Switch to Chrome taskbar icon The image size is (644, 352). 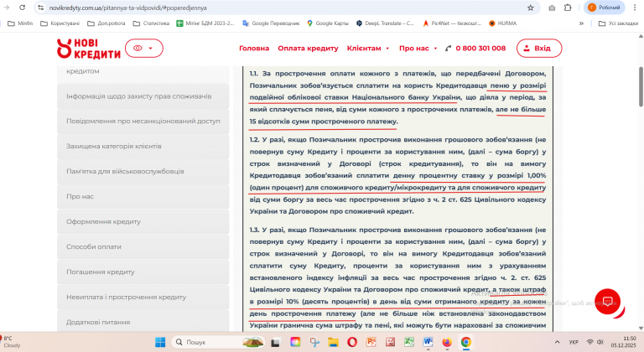tap(465, 342)
